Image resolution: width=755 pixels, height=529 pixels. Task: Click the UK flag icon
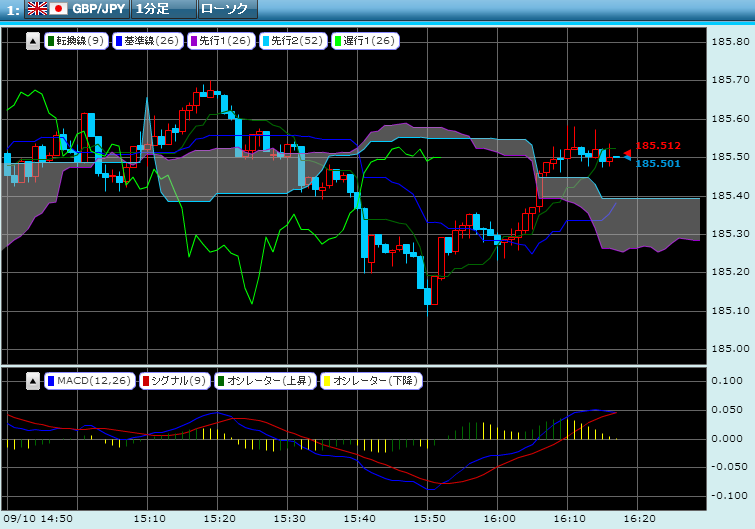click(x=37, y=9)
